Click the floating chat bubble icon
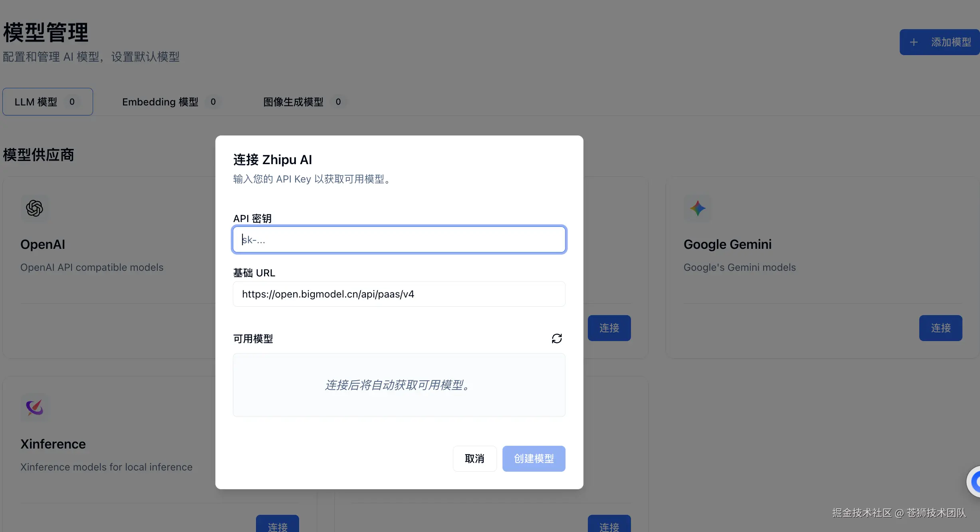Image resolution: width=980 pixels, height=532 pixels. [974, 482]
